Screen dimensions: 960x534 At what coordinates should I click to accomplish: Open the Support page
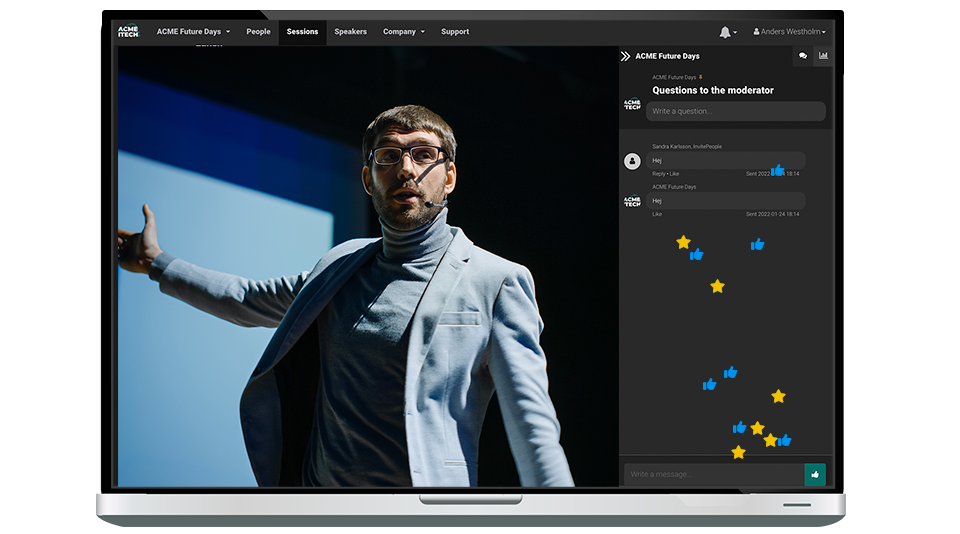click(455, 32)
